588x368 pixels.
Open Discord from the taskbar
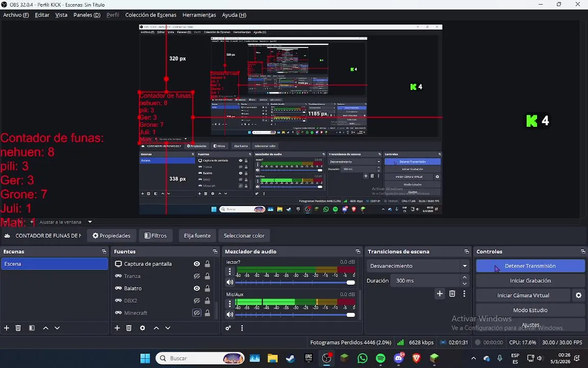[399, 358]
